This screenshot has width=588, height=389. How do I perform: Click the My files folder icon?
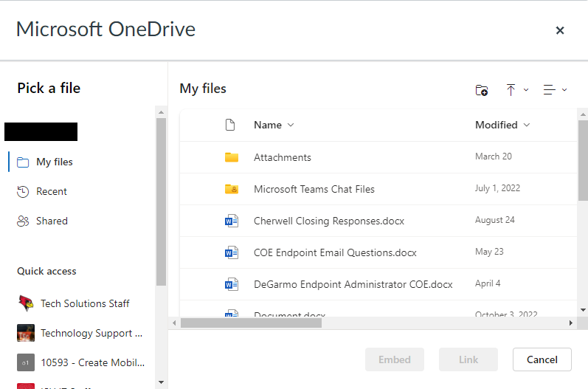pyautogui.click(x=23, y=162)
